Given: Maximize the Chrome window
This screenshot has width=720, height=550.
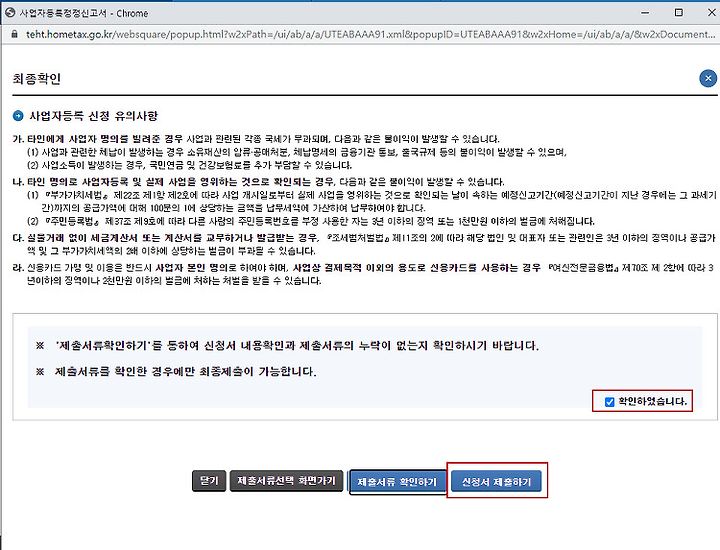Looking at the screenshot, I should pos(679,12).
